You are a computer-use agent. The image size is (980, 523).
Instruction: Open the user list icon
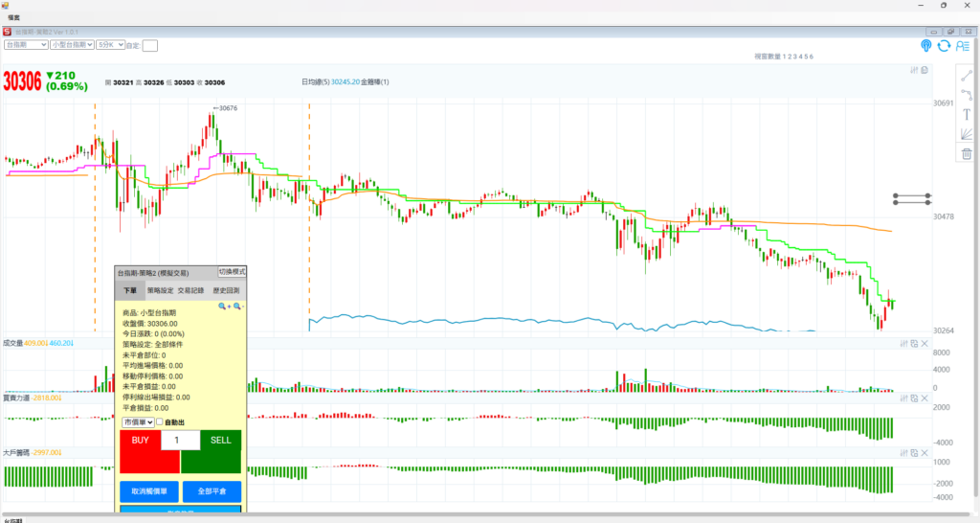click(961, 45)
